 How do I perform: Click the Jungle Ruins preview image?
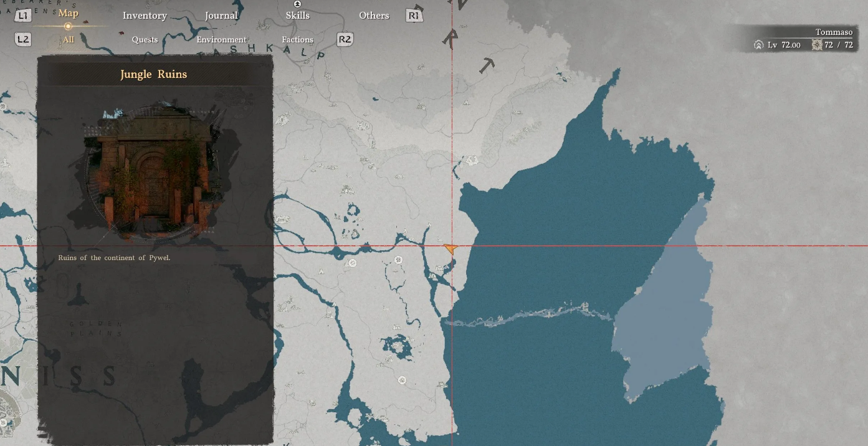pos(154,170)
